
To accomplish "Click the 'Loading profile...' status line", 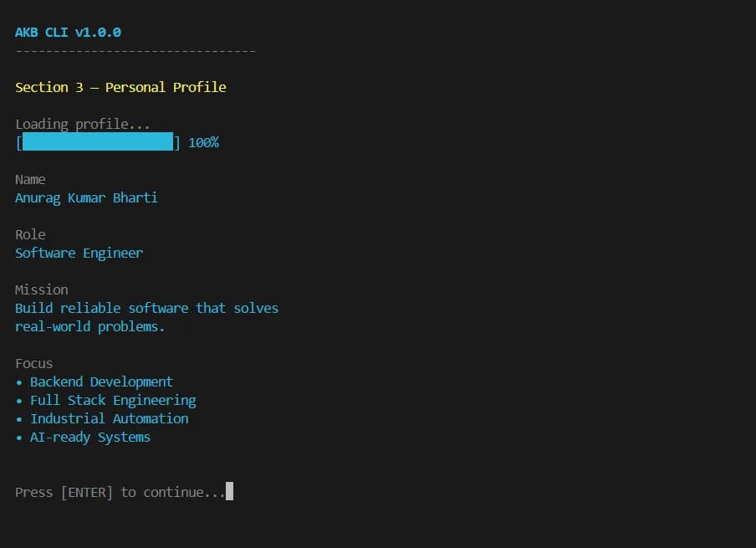I will click(83, 125).
